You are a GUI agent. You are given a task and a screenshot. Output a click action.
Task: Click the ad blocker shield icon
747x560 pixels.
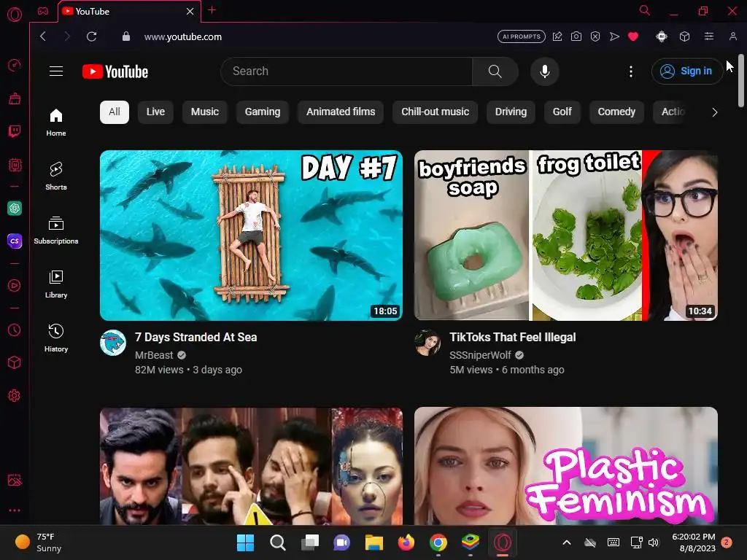coord(595,36)
